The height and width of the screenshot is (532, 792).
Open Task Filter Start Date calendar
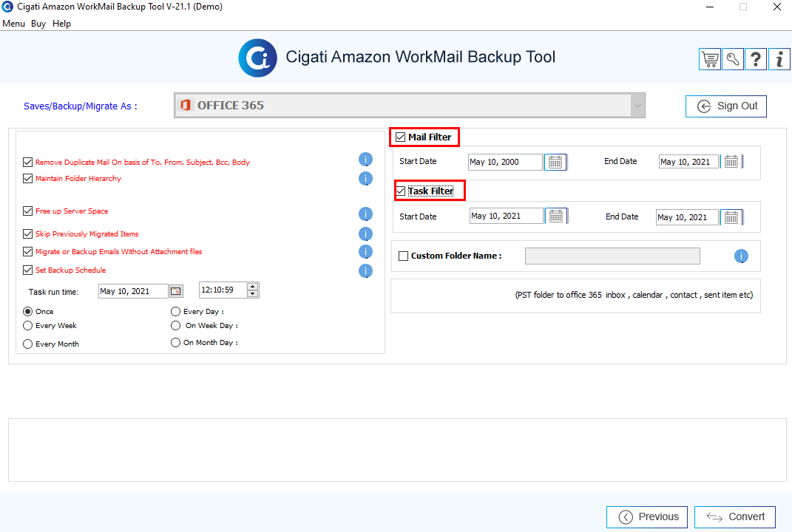555,216
